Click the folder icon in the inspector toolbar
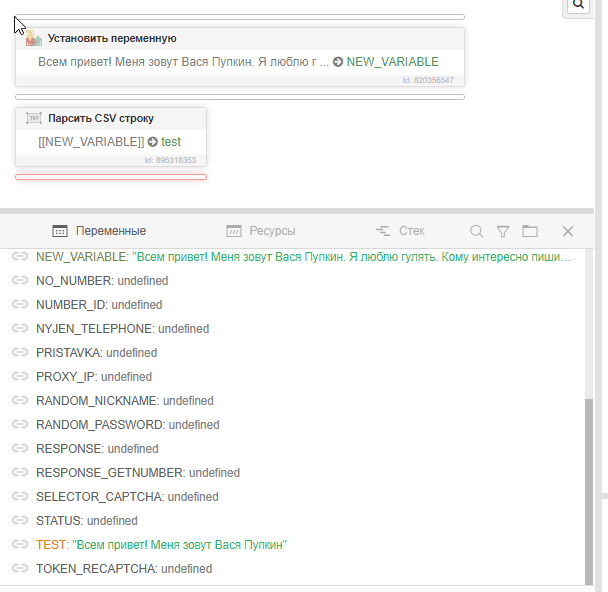The height and width of the screenshot is (592, 608). (x=530, y=231)
